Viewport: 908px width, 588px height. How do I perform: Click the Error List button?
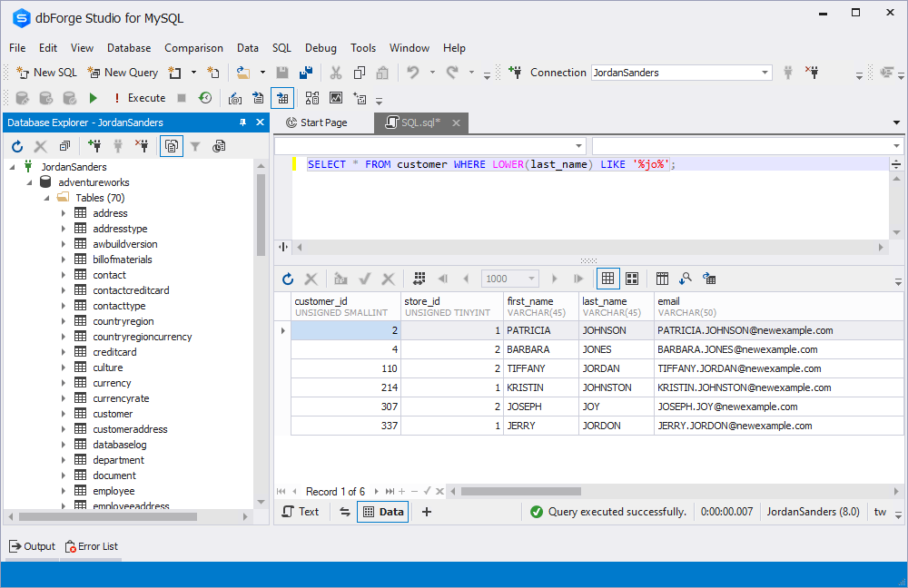(x=91, y=545)
